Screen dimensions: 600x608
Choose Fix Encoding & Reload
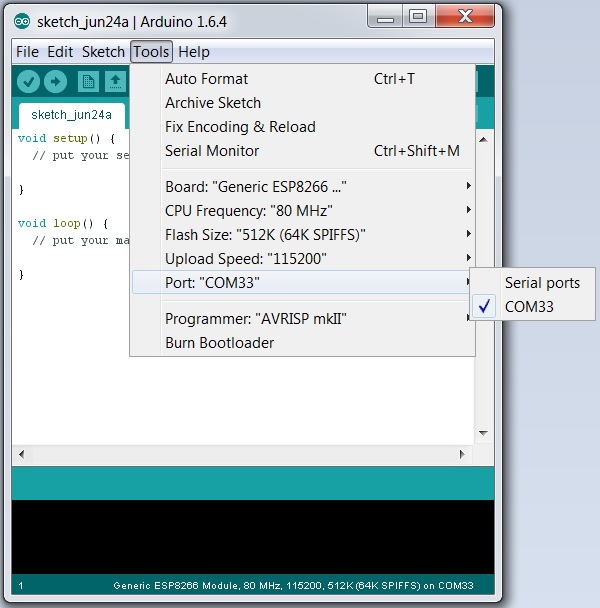pos(303,127)
